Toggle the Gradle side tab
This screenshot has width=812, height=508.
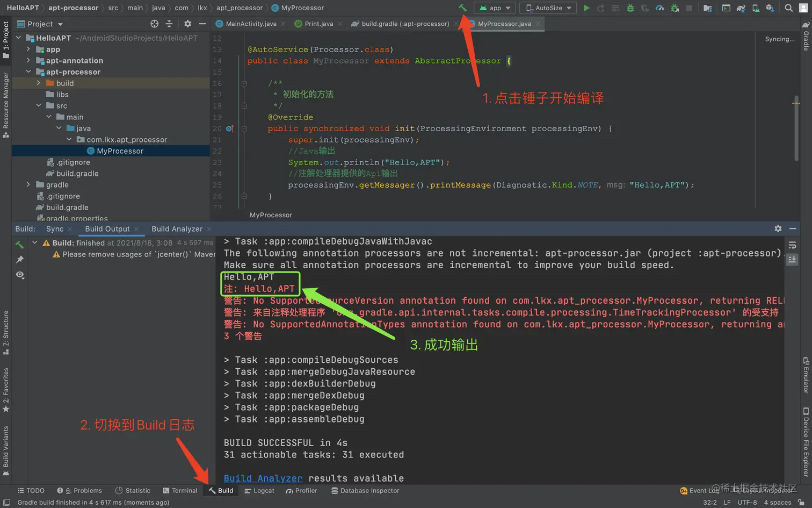click(806, 37)
